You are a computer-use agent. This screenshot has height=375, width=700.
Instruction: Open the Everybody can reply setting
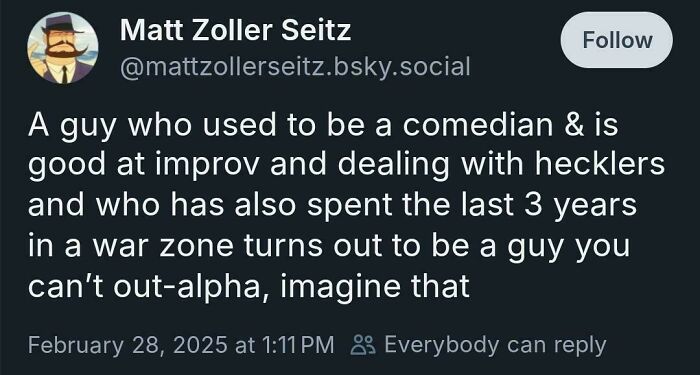(x=495, y=345)
